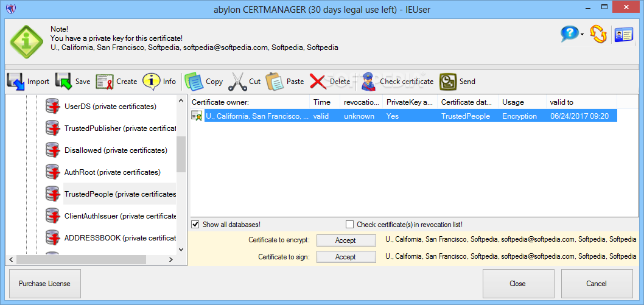Screen dimensions: 644x305
Task: Click the Import toolbar icon
Action: click(x=16, y=82)
